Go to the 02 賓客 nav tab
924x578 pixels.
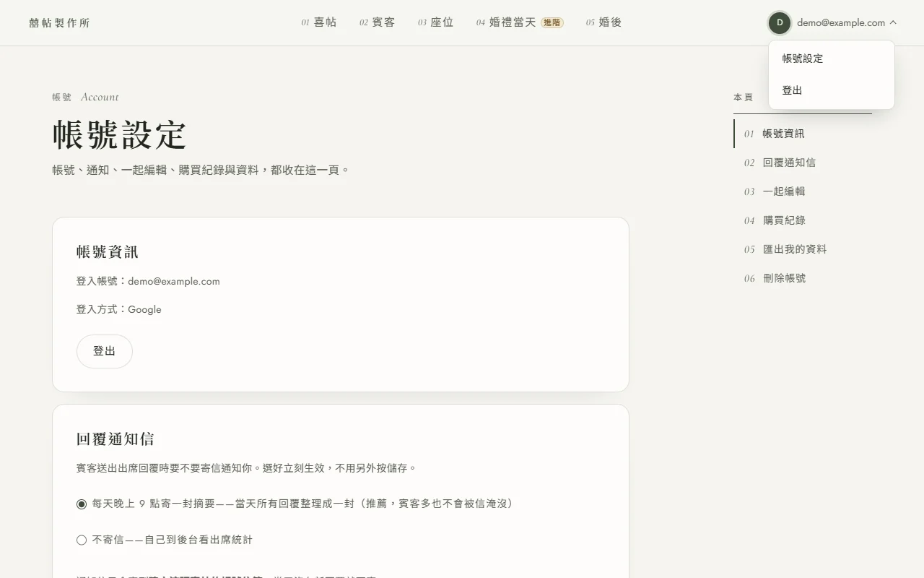click(x=378, y=22)
